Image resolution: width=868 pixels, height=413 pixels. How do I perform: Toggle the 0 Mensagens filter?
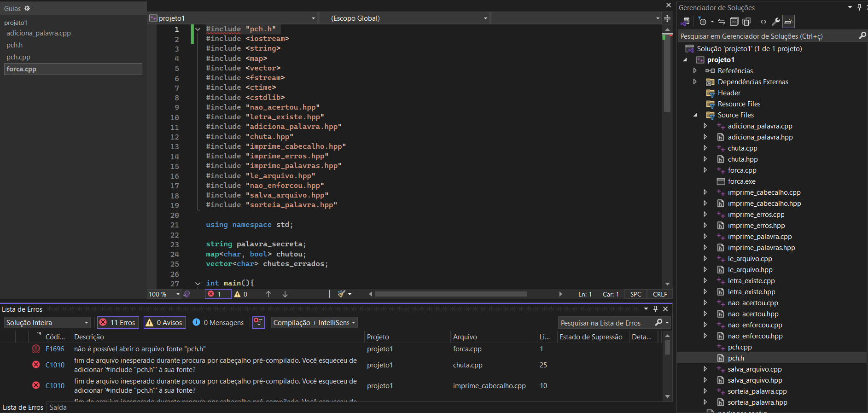click(218, 323)
